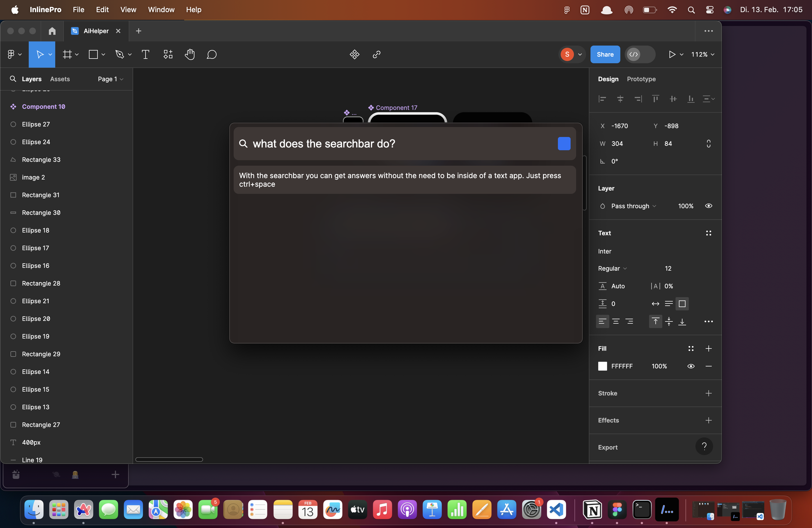Select the Hand tool
This screenshot has width=812, height=528.
(190, 55)
